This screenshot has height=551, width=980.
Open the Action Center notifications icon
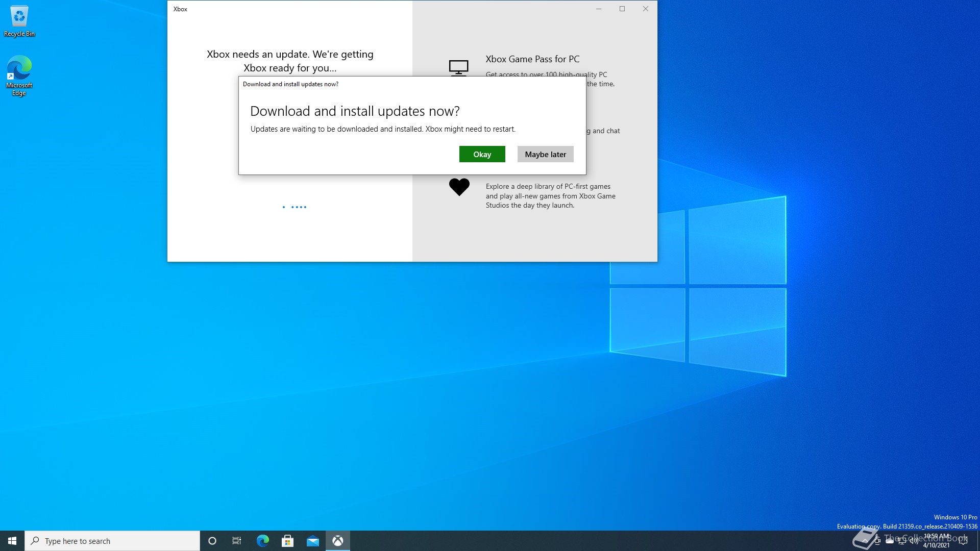[x=963, y=541]
